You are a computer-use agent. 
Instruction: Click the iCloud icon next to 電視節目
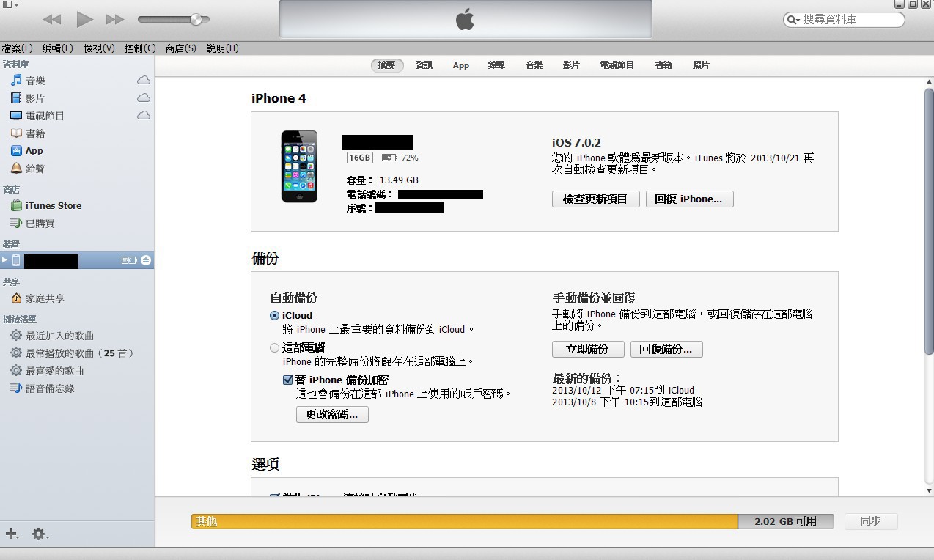(x=144, y=115)
